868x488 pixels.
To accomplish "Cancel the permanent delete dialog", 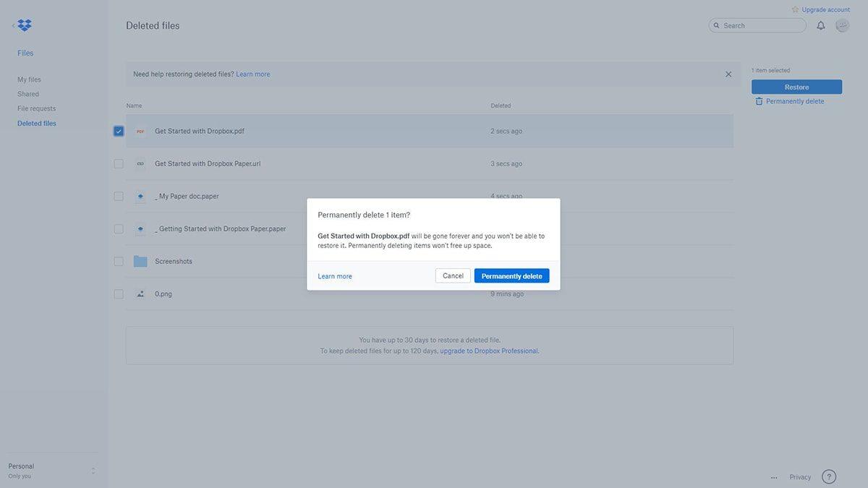I will tap(453, 274).
